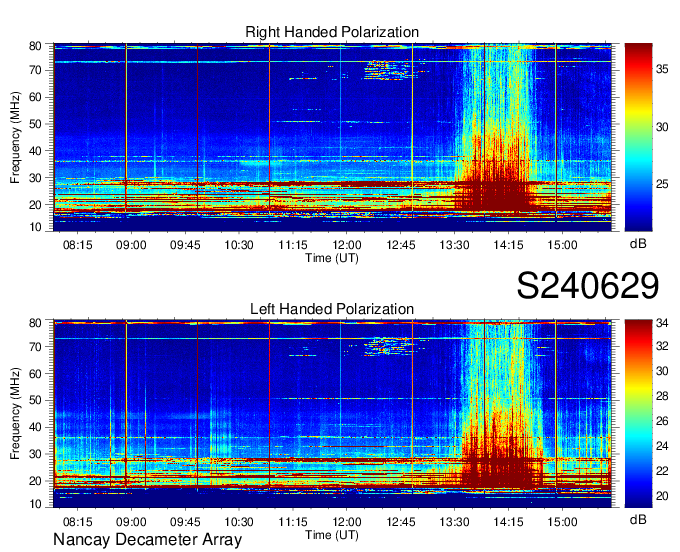Click 80 MHz tick on Right Handed plot
Screen dimensions: 680x552
click(35, 46)
